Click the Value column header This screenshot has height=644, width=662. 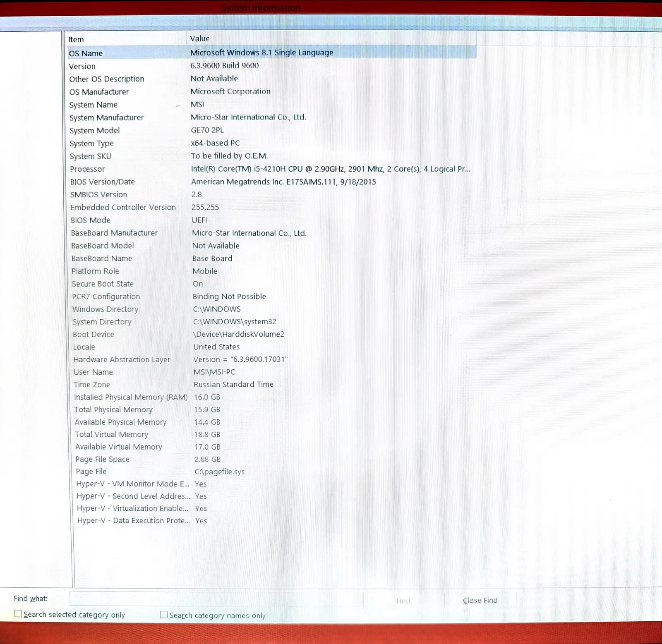331,38
